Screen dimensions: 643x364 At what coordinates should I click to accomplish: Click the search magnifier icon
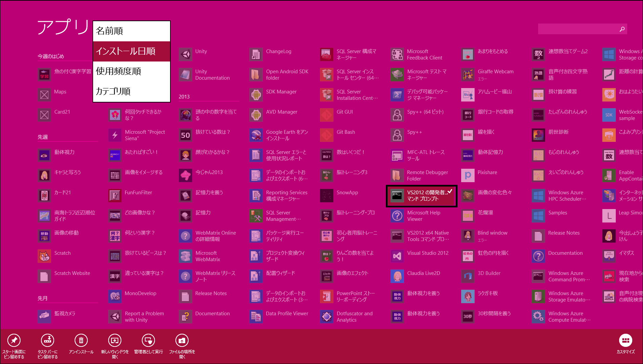622,29
